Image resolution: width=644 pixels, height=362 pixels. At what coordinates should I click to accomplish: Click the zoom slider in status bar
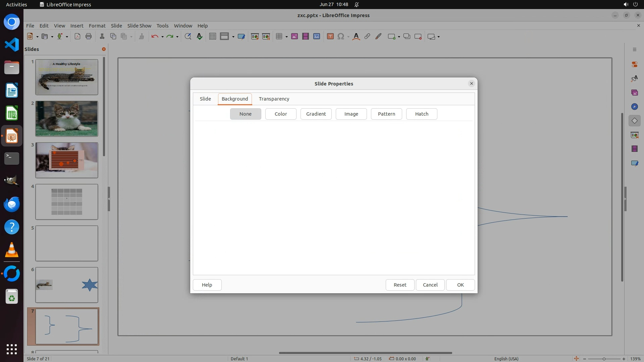(x=604, y=359)
